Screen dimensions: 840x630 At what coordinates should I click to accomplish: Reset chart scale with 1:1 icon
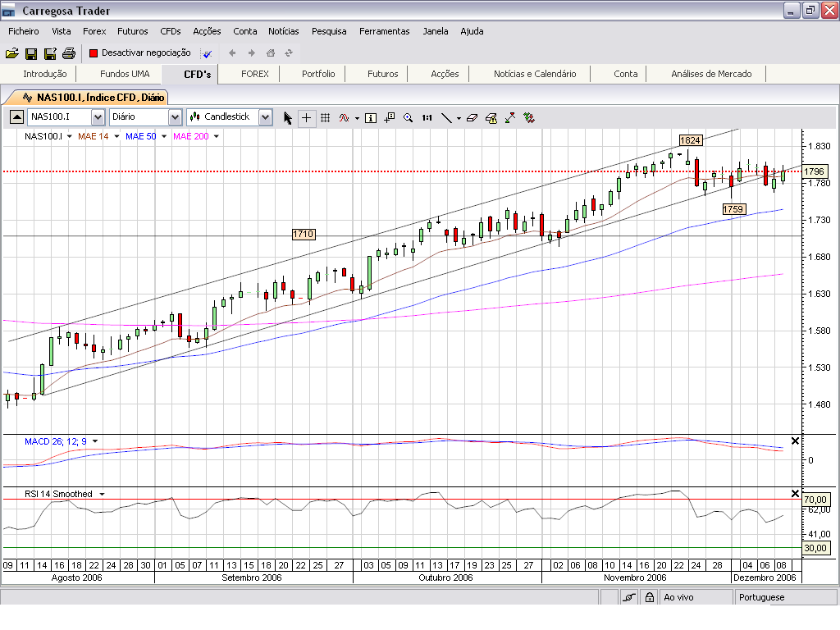[427, 118]
